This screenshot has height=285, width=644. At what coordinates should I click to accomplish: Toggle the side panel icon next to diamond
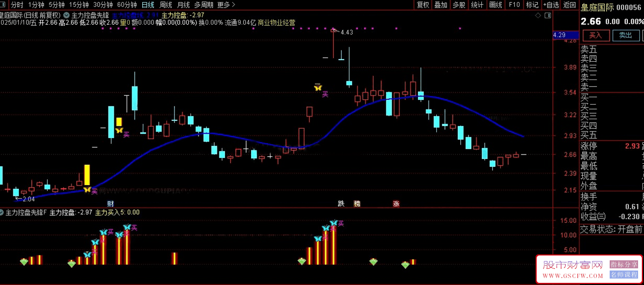548,16
